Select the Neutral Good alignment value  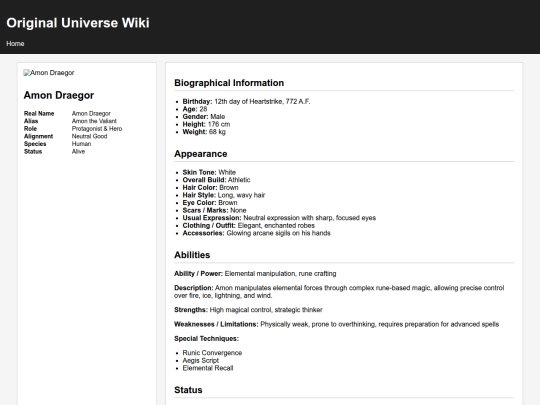click(90, 136)
